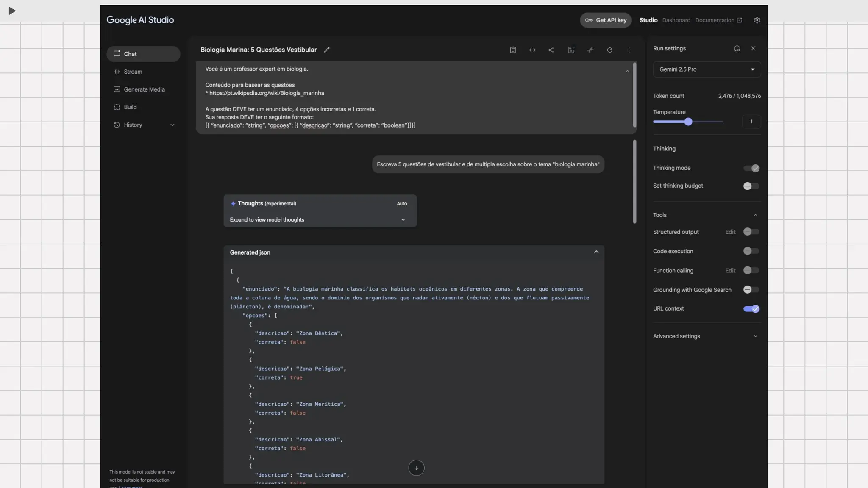Click the scroll to bottom arrow button

tap(416, 468)
